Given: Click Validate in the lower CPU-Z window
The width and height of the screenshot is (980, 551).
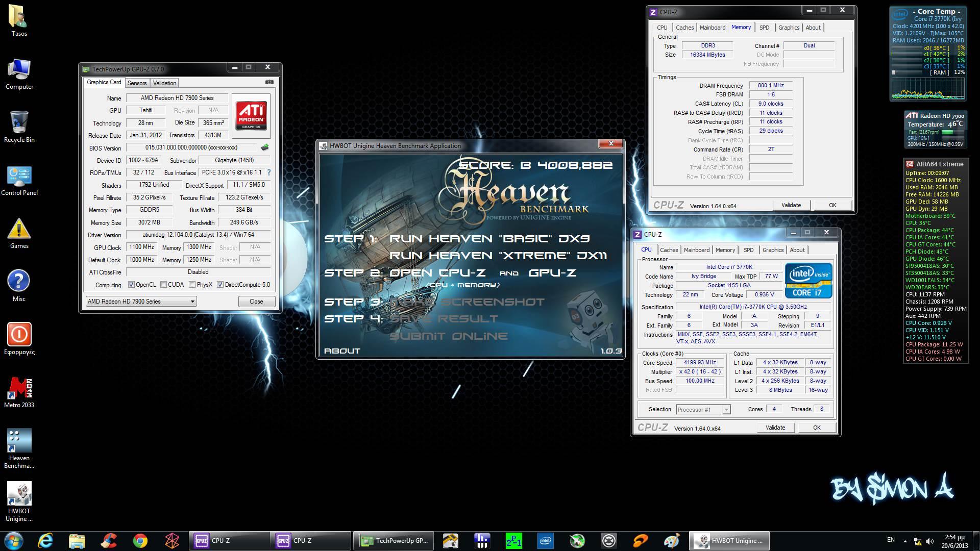Looking at the screenshot, I should pos(775,428).
